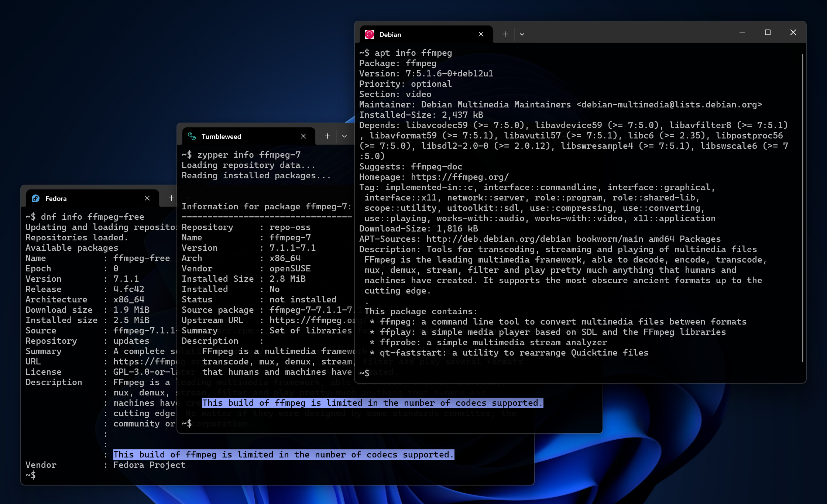The image size is (827, 504).
Task: Close the Debian tab
Action: (481, 34)
